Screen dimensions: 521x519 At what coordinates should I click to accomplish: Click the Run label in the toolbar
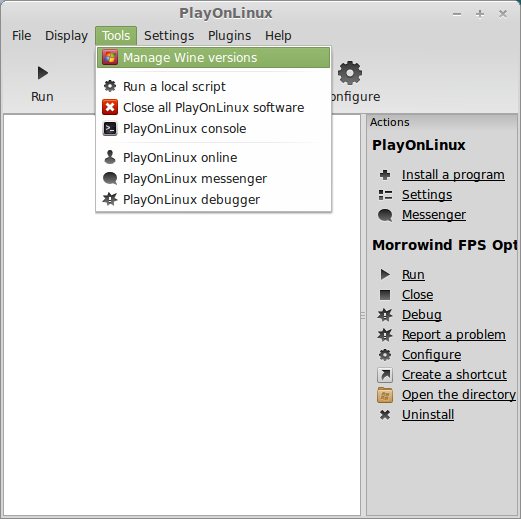(42, 97)
